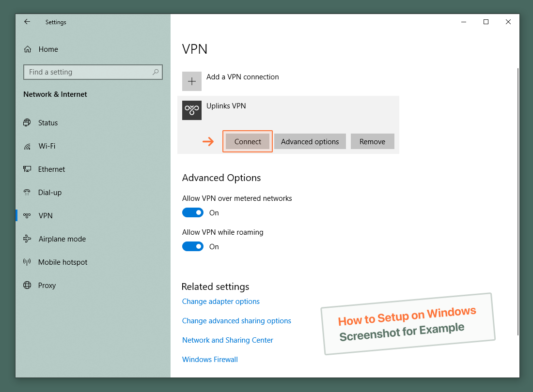The image size is (533, 392).
Task: Open Dial-up settings
Action: pos(27,192)
